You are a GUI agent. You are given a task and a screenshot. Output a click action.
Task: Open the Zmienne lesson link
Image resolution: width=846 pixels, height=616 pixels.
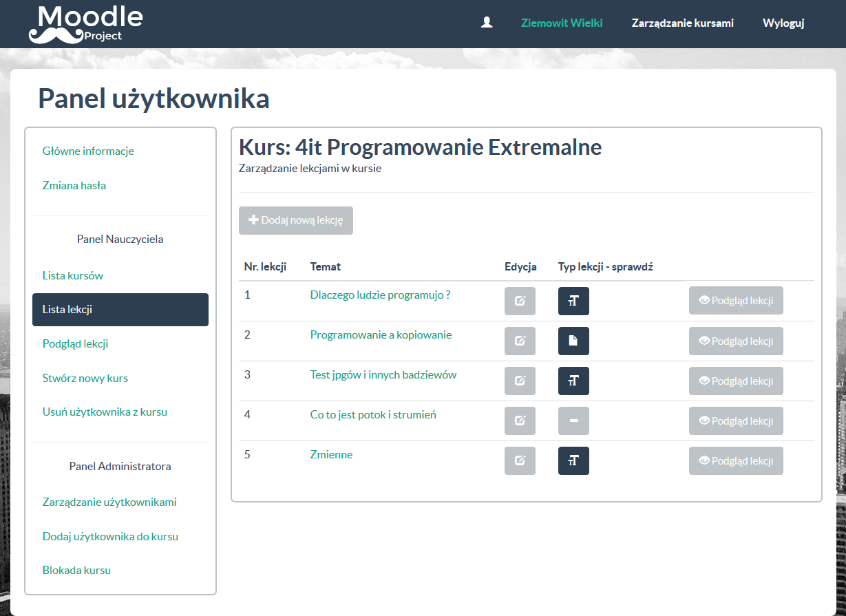click(331, 454)
